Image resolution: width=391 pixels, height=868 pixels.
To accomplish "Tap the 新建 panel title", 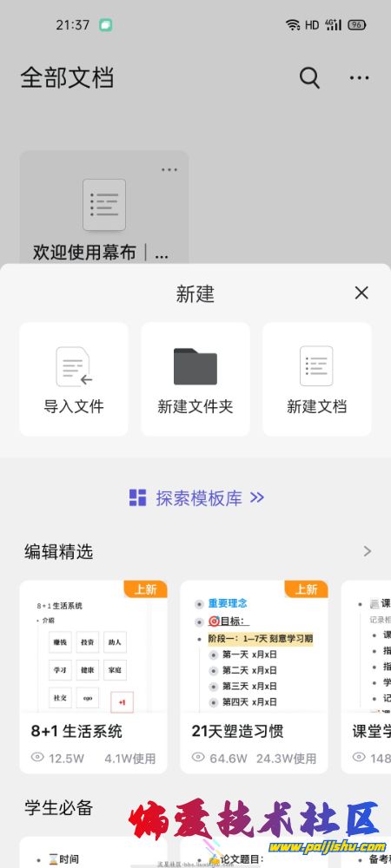I will 195,294.
